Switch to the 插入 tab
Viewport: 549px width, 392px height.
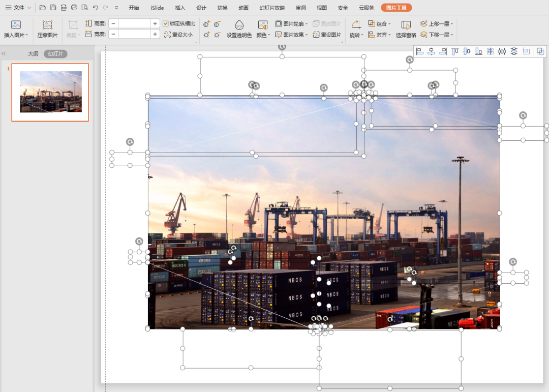[x=180, y=8]
